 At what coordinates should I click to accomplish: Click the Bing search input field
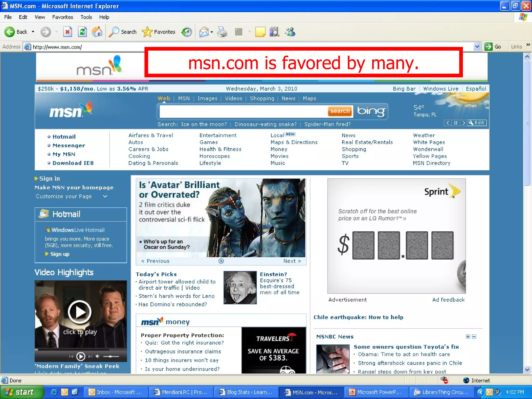[243, 111]
